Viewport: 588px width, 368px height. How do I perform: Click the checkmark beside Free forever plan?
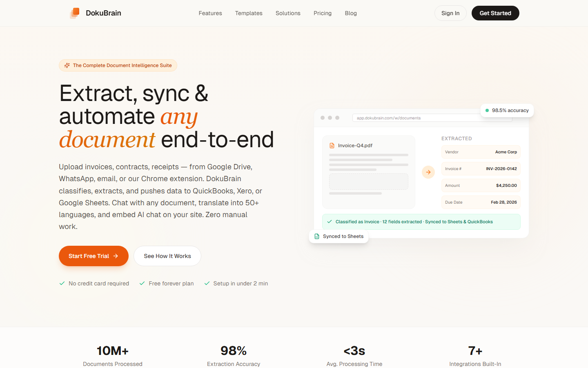coord(142,283)
